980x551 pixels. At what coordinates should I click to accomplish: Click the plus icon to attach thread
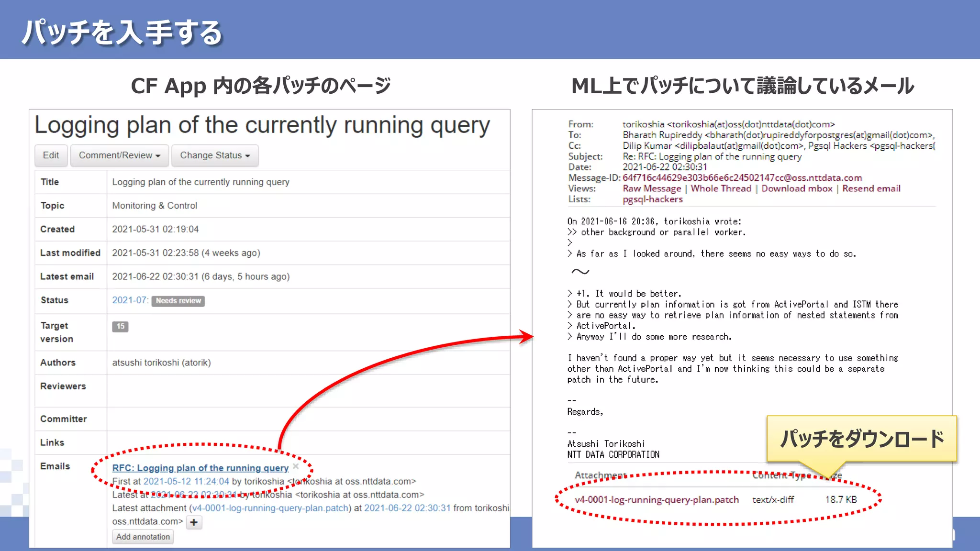click(x=194, y=522)
